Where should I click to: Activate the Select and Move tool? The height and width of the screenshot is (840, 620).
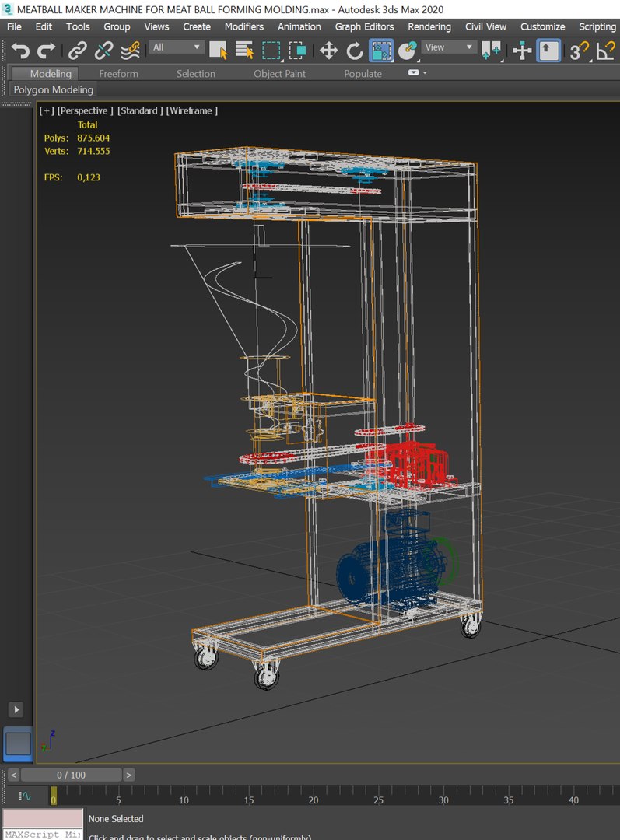(x=328, y=51)
